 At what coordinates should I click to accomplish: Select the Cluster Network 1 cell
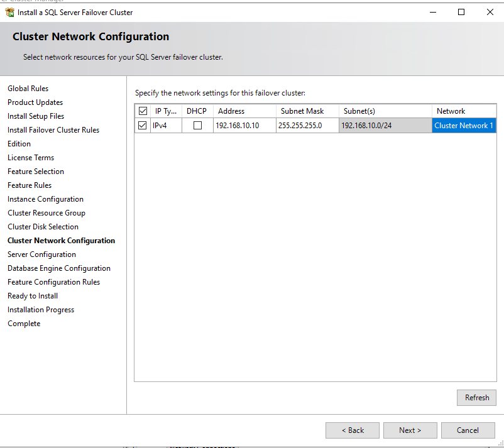click(464, 125)
